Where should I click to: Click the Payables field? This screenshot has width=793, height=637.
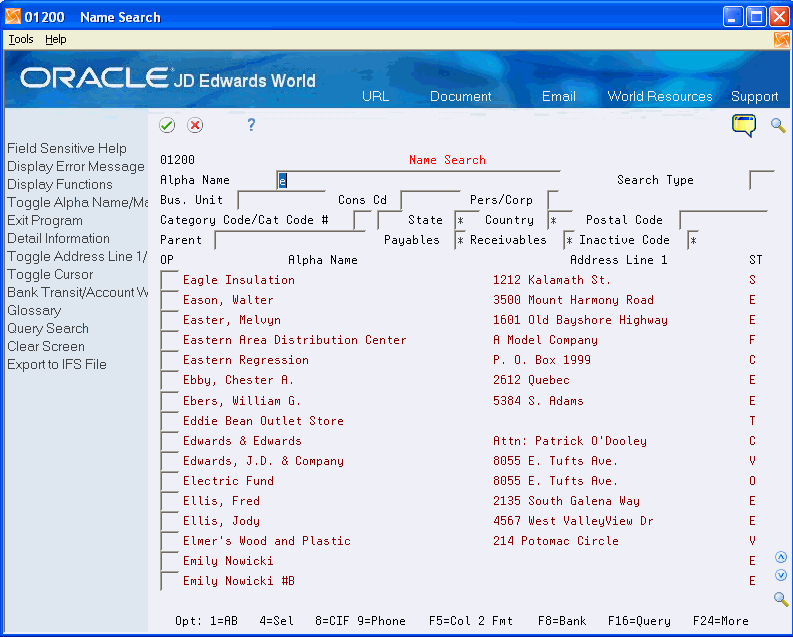(460, 240)
